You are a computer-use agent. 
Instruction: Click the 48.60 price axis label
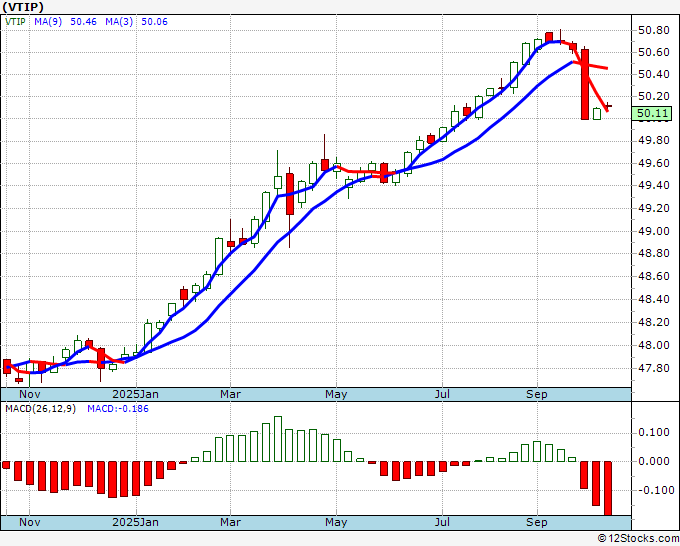(x=654, y=276)
